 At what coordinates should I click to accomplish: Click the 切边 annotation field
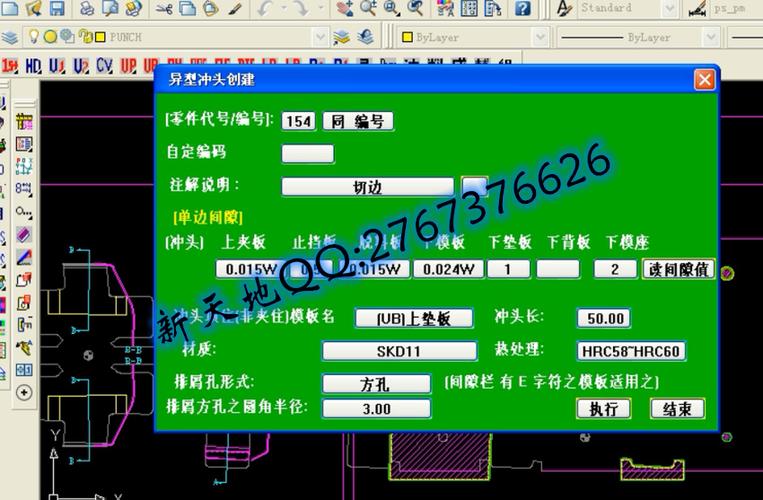click(367, 187)
